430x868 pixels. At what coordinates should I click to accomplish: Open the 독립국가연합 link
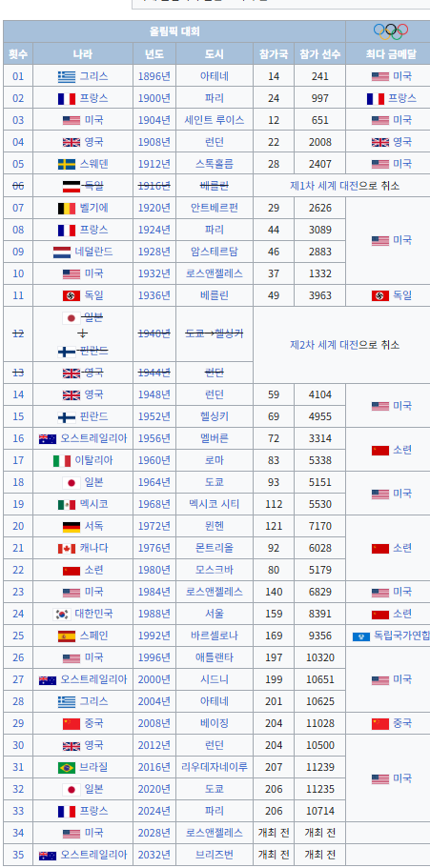(x=401, y=636)
